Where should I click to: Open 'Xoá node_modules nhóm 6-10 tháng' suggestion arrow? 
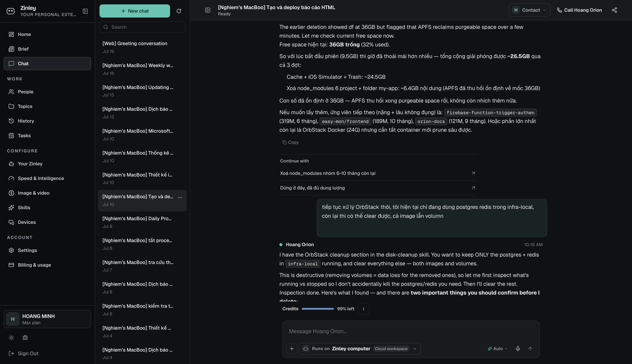pos(473,173)
